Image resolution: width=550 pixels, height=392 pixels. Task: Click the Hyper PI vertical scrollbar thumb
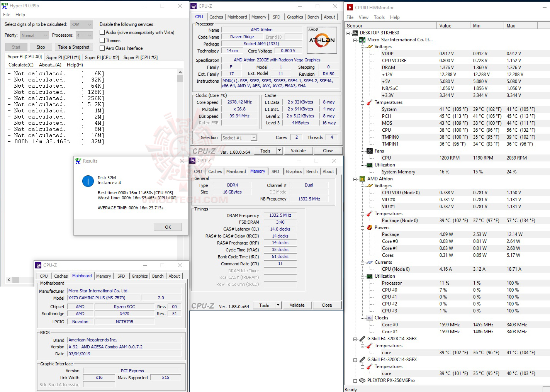coord(180,78)
